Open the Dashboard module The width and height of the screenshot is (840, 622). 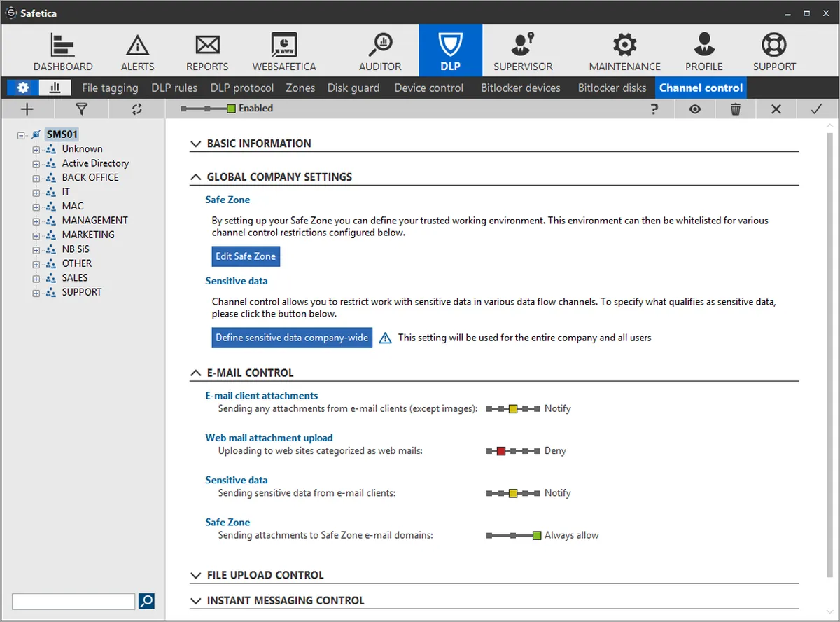click(63, 52)
